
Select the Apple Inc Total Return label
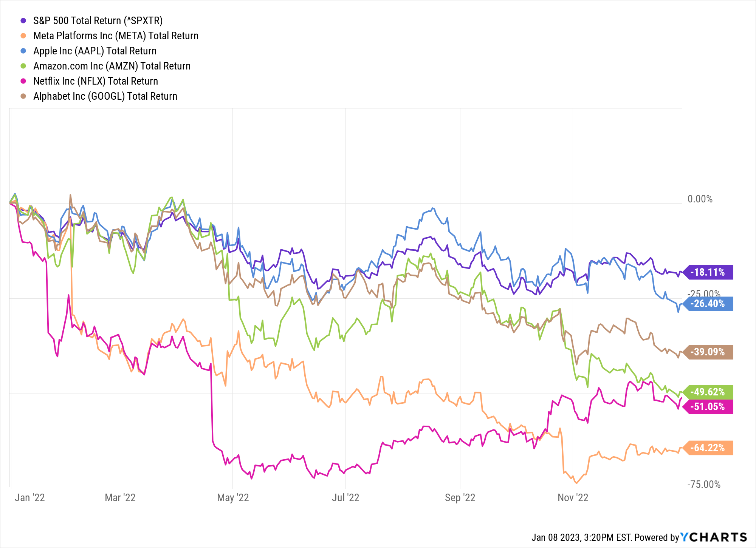(x=95, y=51)
